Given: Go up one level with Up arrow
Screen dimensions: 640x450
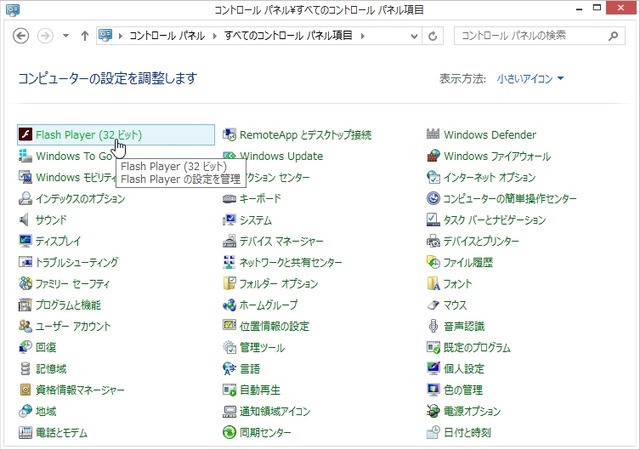Looking at the screenshot, I should click(84, 36).
